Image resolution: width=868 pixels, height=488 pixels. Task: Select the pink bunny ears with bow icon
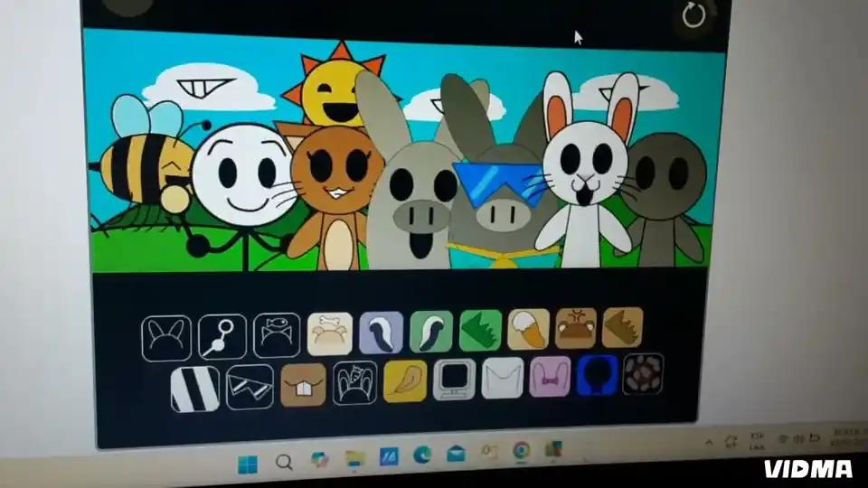(550, 377)
